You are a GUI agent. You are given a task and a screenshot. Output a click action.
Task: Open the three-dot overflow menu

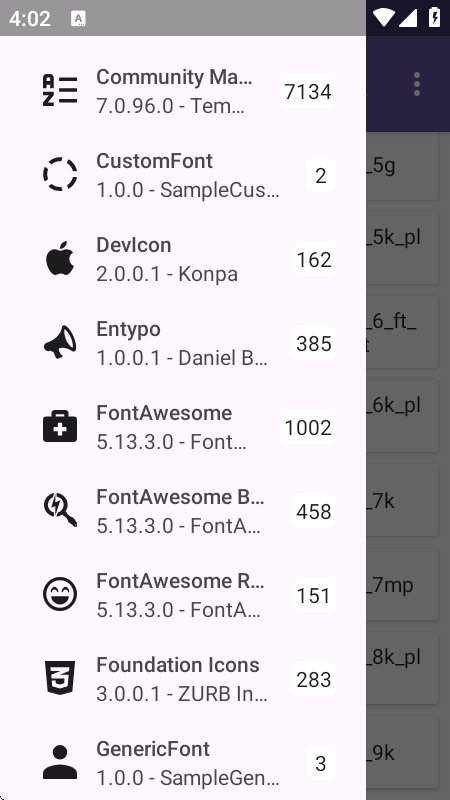417,84
